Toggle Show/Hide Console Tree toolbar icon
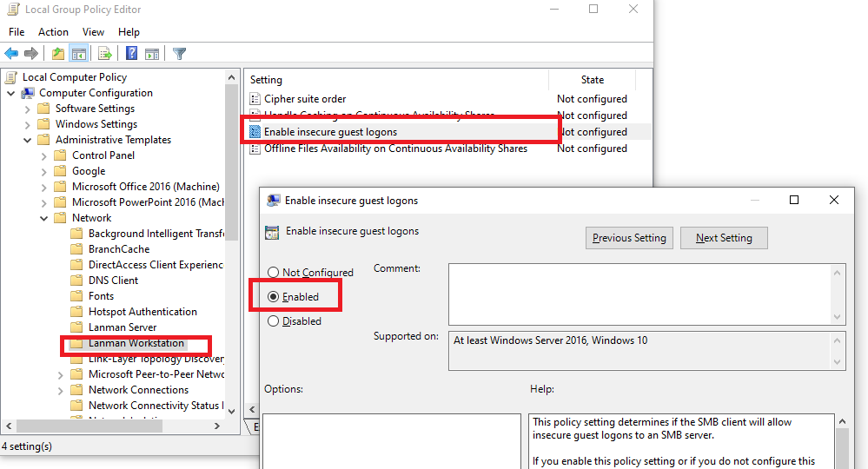Screen dimensions: 868x469 [78, 54]
